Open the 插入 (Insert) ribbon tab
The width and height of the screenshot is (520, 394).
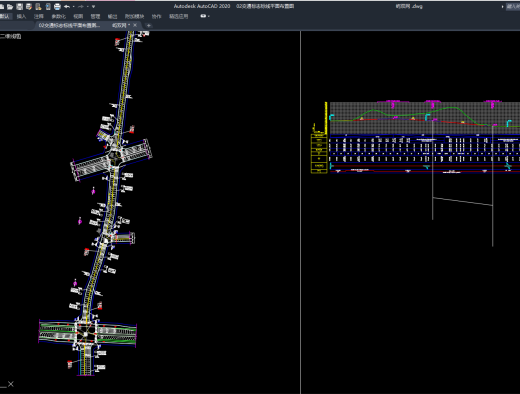[x=21, y=16]
